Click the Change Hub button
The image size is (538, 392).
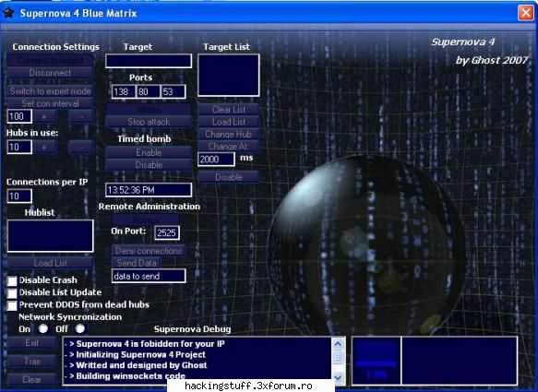click(229, 134)
